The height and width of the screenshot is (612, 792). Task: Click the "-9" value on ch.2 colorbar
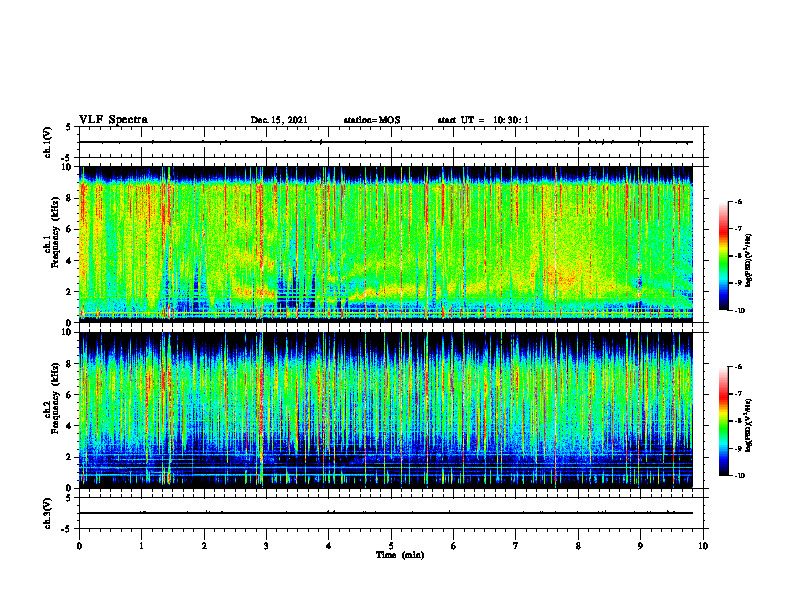coord(738,449)
